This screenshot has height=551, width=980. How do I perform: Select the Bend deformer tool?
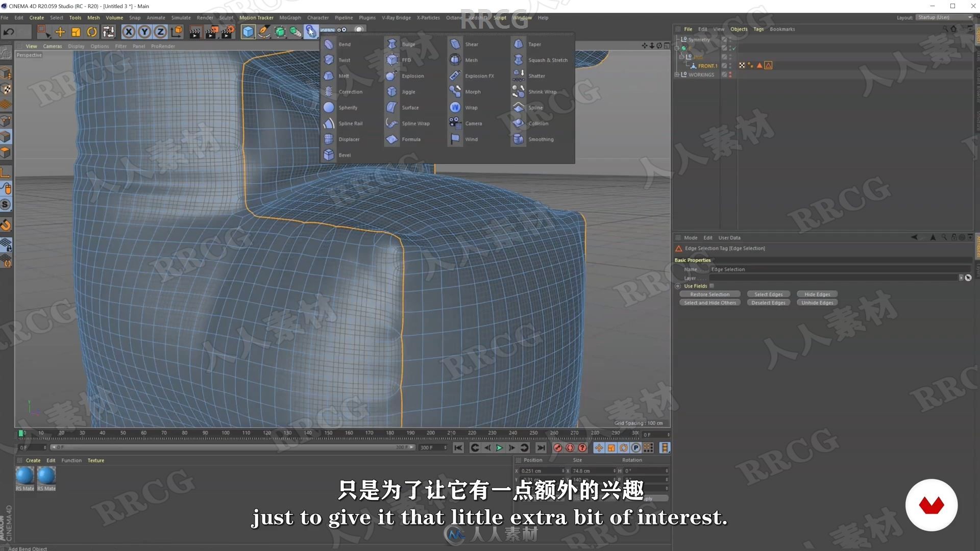pos(344,44)
